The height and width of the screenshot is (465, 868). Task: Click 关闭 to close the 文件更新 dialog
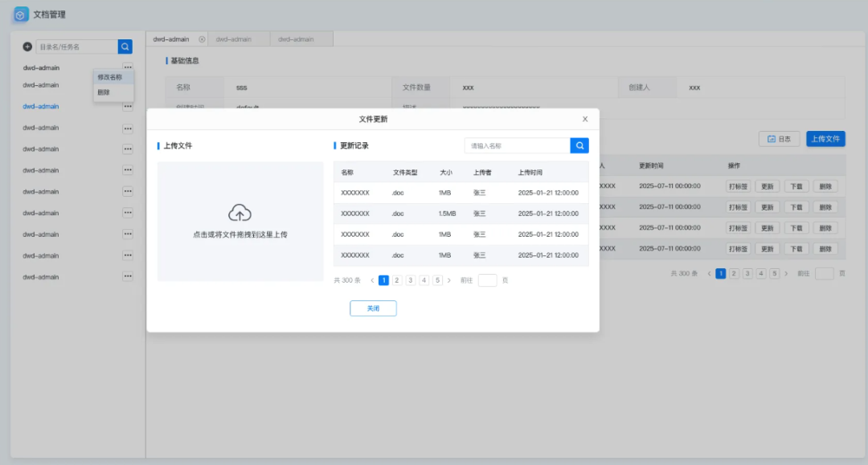(x=373, y=308)
